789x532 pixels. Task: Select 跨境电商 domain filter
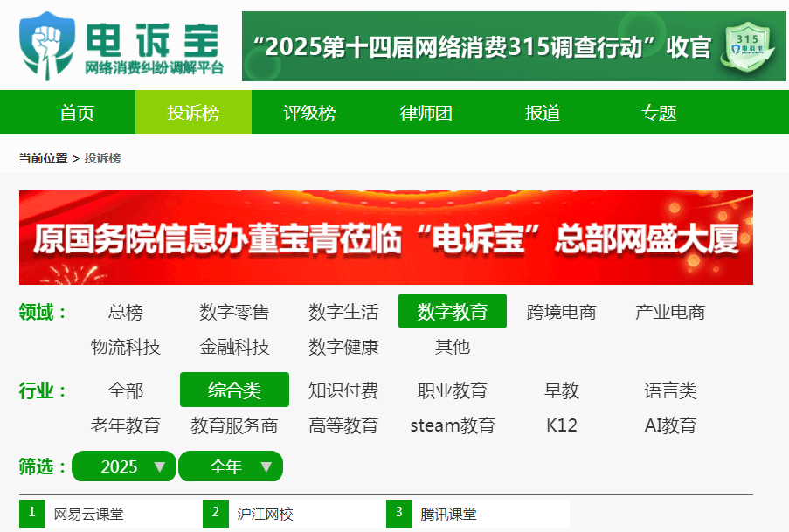(x=561, y=312)
